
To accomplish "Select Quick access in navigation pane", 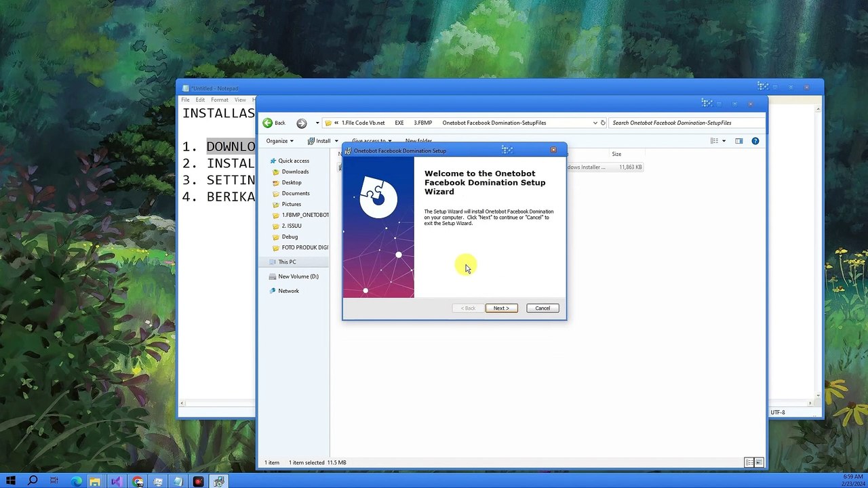I will 294,161.
